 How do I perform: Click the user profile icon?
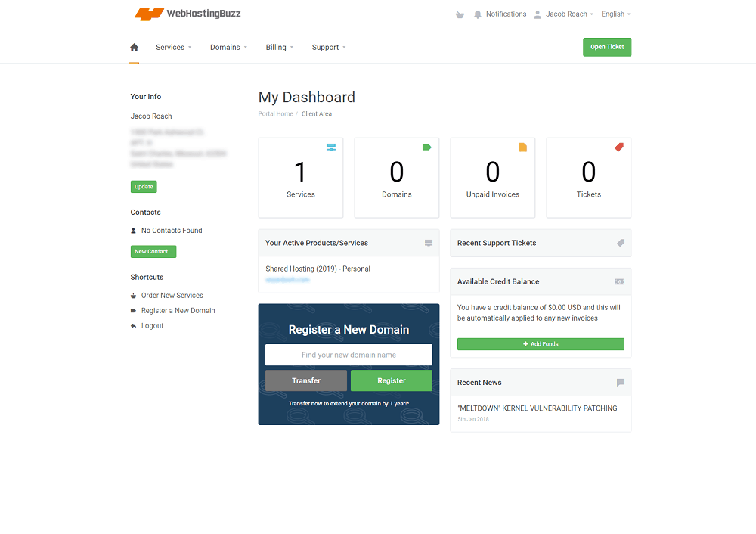[x=538, y=14]
